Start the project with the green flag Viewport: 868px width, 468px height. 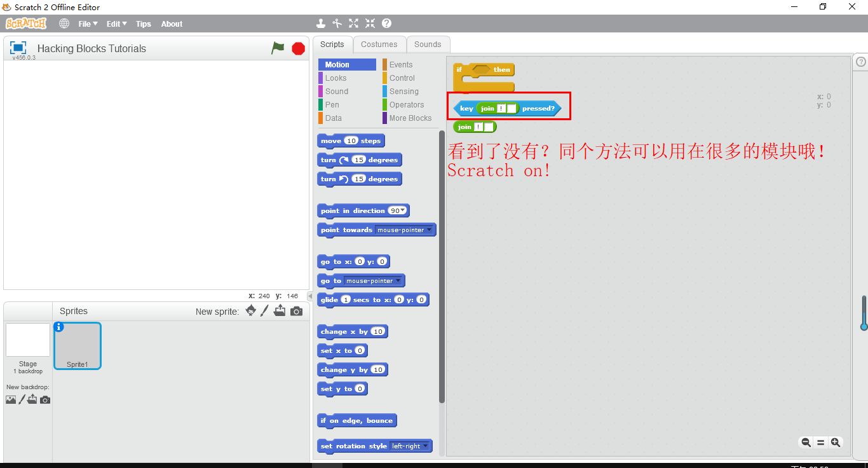click(x=278, y=48)
